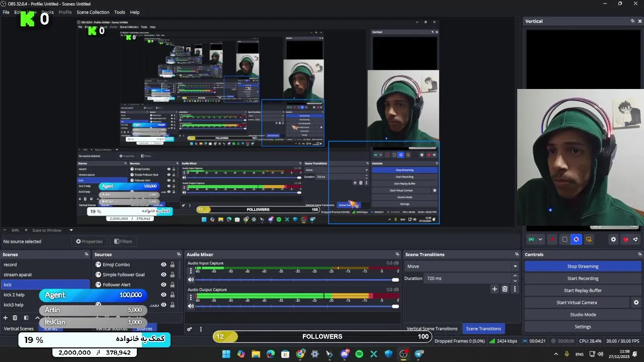This screenshot has width=644, height=362.
Task: Toggle lock on Follower Alert source
Action: 172,285
